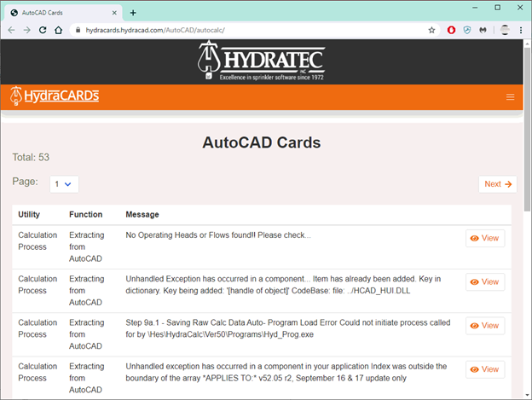This screenshot has height=400, width=532.
Task: Minimize the browser window
Action: (475, 8)
